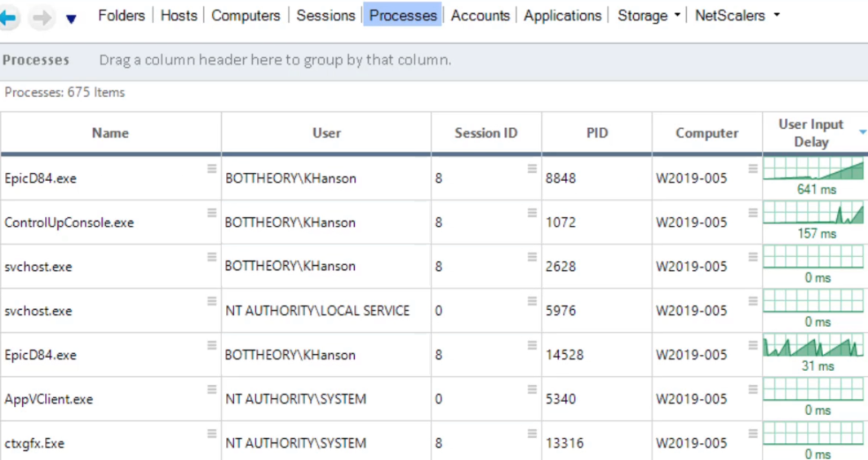
Task: Switch to the Computers view
Action: tap(246, 15)
